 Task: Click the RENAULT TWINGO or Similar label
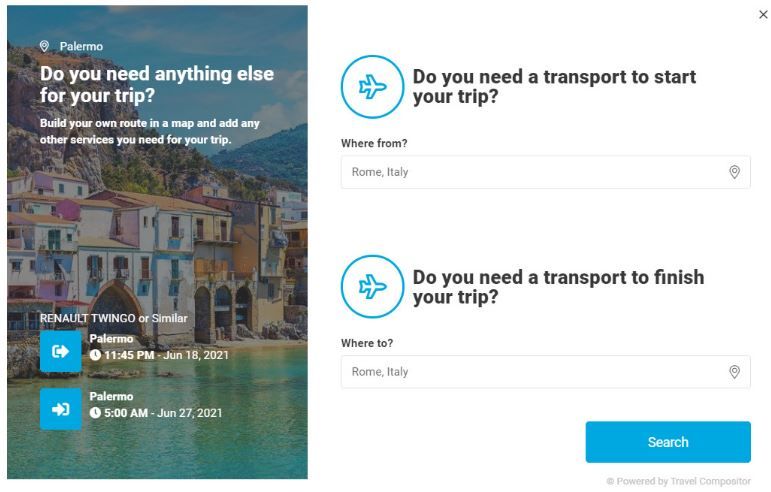coord(113,318)
